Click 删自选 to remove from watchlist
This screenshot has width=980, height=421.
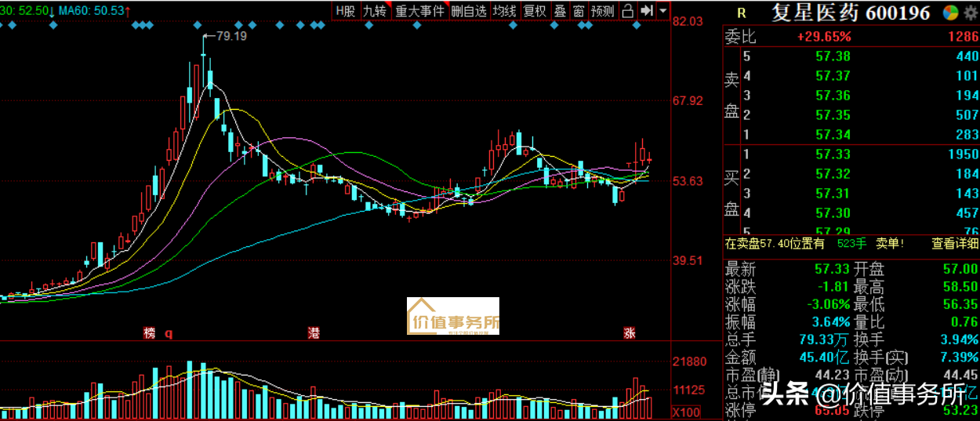469,11
